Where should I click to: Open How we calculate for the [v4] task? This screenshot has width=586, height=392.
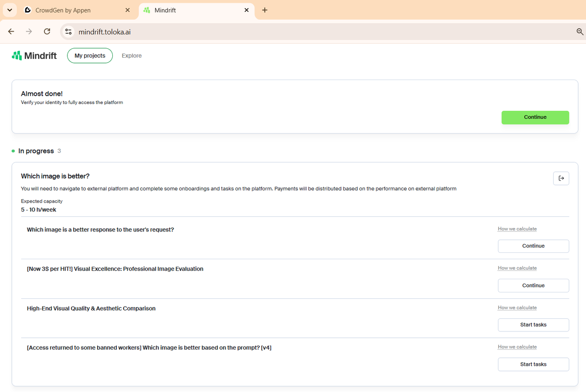tap(517, 347)
